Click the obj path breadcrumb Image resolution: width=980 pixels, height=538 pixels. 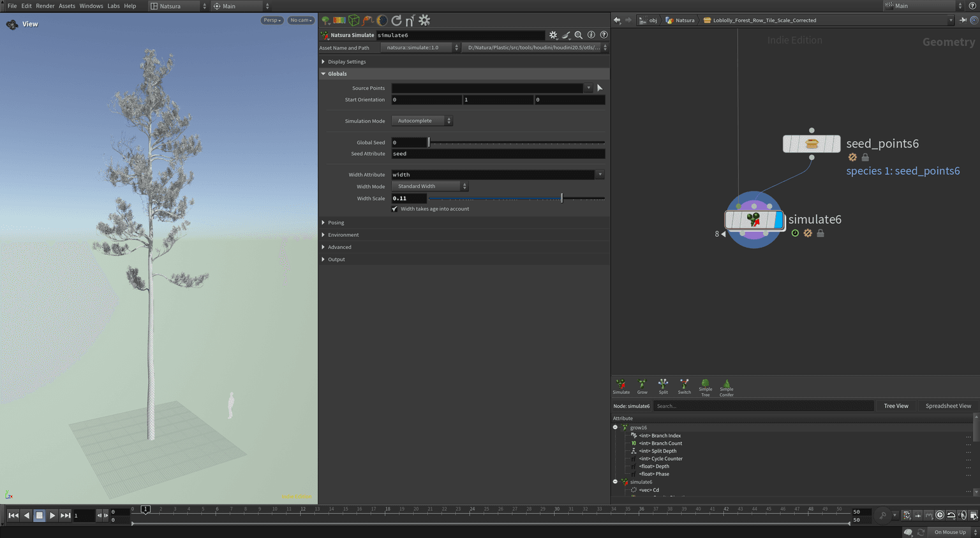click(x=649, y=20)
